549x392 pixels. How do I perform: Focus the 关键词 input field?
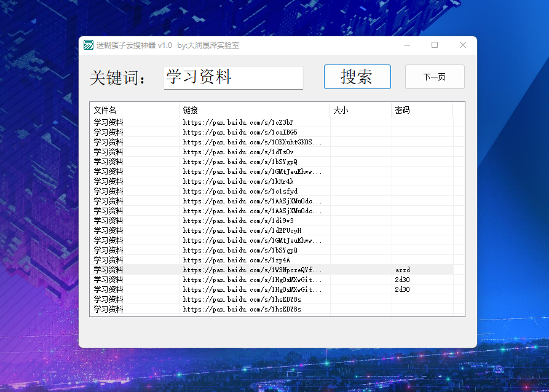(x=233, y=77)
